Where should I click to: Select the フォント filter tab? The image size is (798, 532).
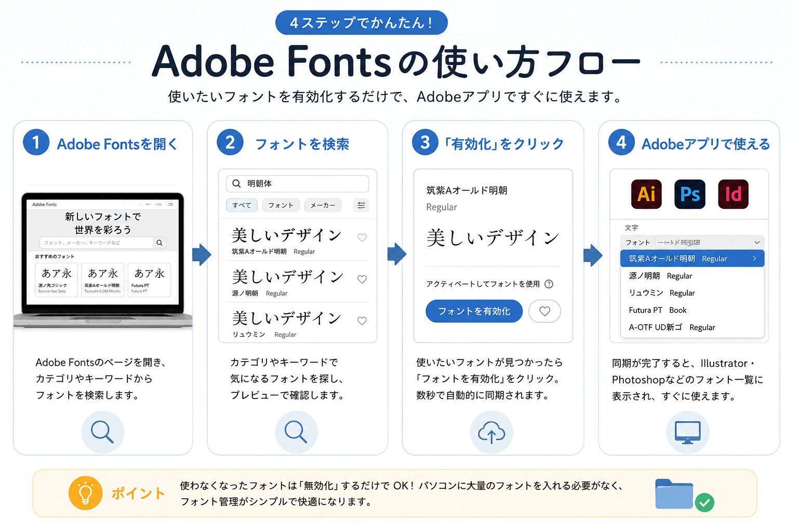(281, 205)
